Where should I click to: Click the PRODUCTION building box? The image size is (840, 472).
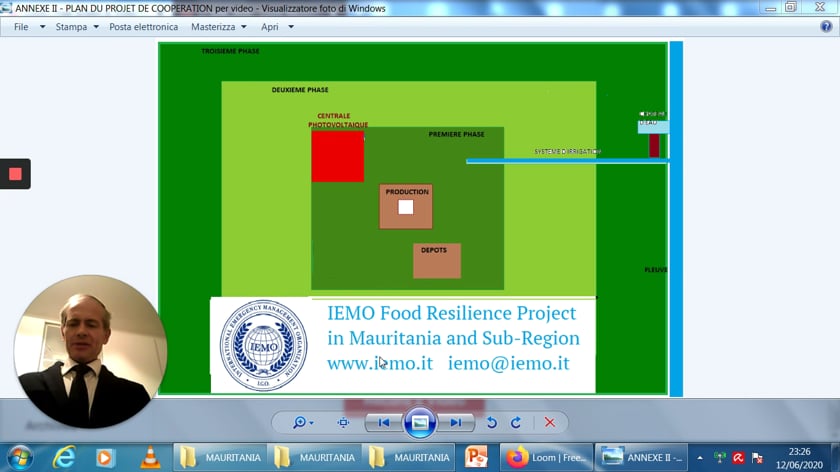(406, 206)
